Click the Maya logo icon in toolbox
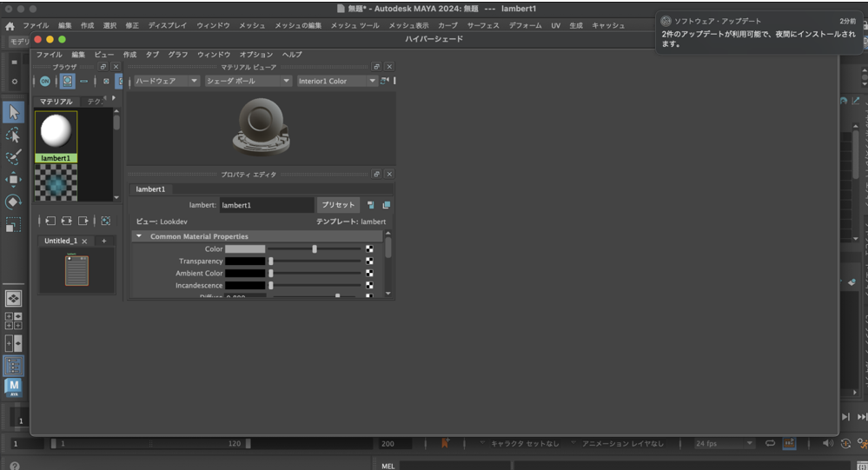The height and width of the screenshot is (470, 868). pyautogui.click(x=13, y=387)
